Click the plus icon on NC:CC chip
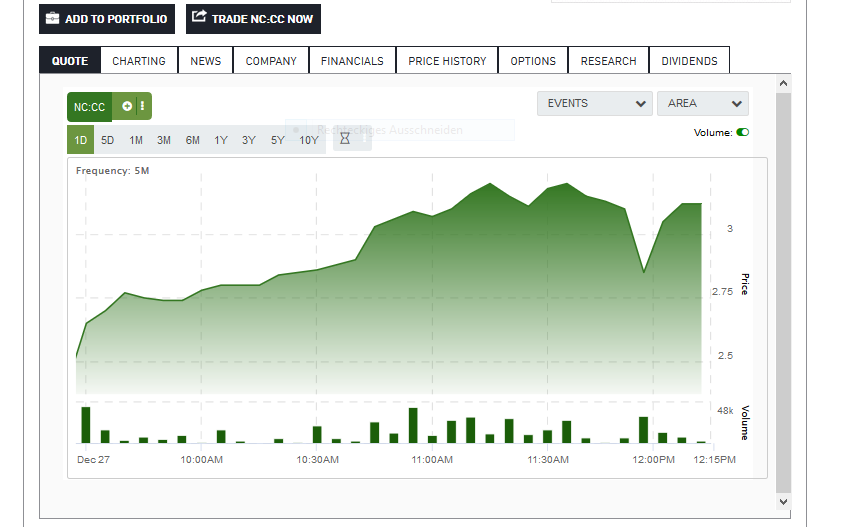The image size is (842, 527). (x=127, y=106)
